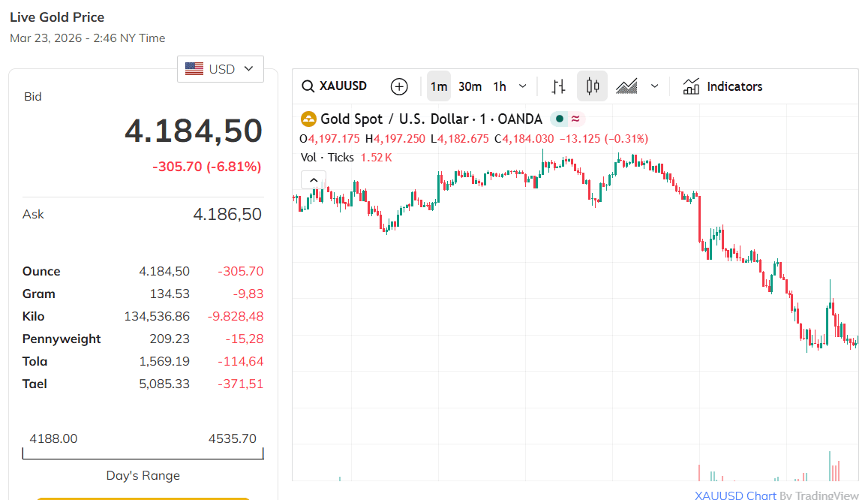868x500 pixels.
Task: Open the Indicators chart icon
Action: click(x=691, y=86)
